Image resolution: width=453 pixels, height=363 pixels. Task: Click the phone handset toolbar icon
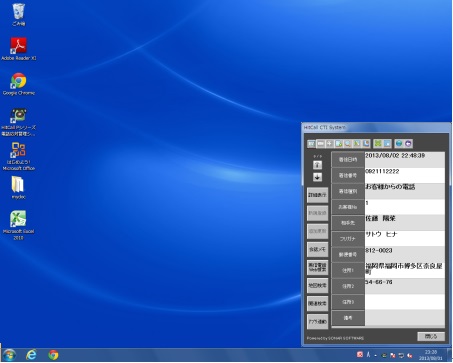(366, 144)
